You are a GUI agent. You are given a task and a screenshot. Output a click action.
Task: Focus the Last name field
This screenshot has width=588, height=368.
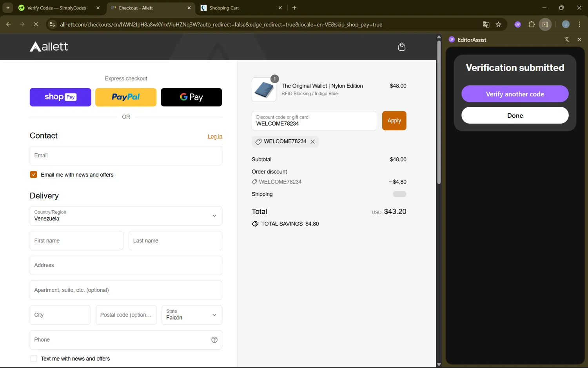175,240
